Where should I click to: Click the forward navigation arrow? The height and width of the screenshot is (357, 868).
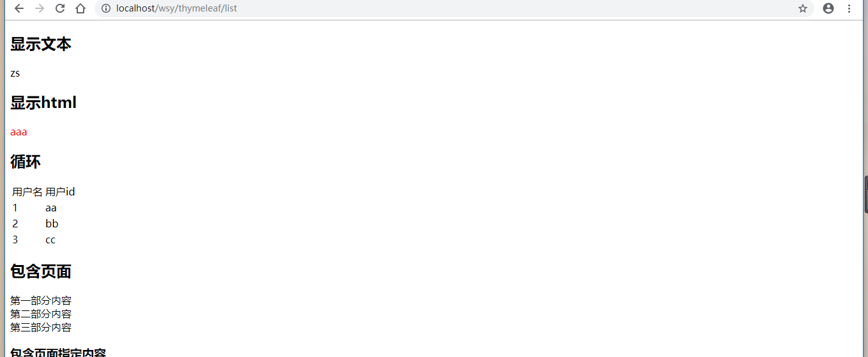pos(40,8)
